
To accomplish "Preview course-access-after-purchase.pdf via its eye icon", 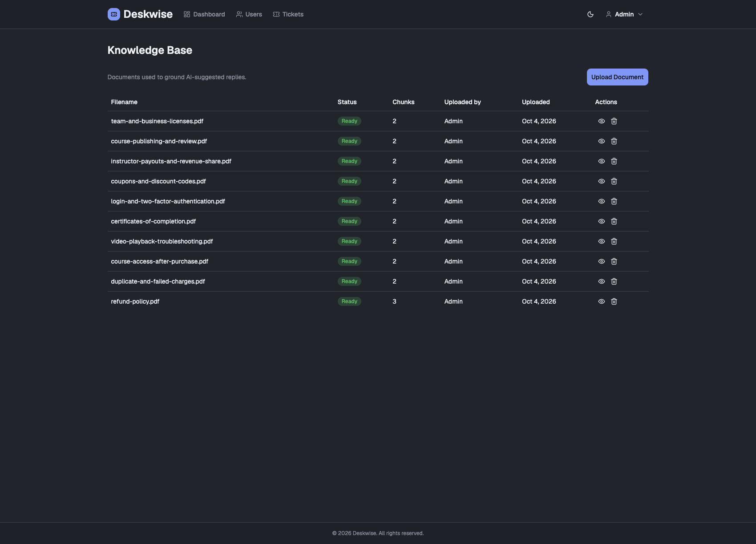I will point(602,261).
